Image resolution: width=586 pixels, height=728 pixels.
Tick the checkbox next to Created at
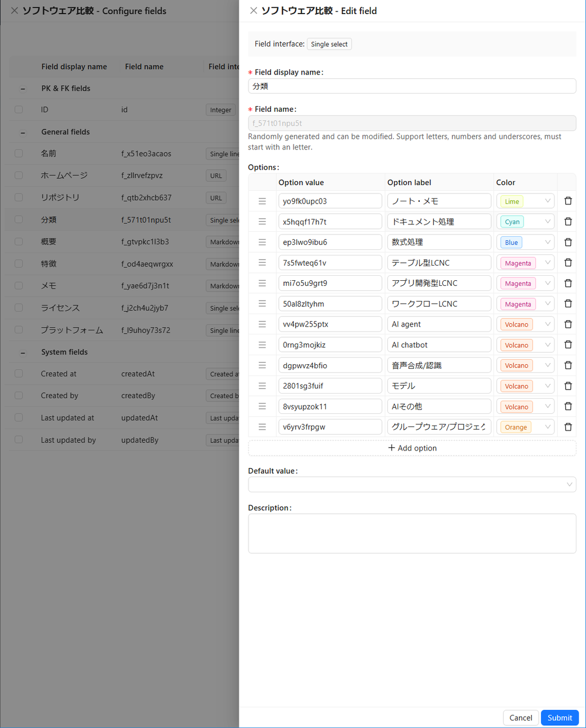coord(19,374)
